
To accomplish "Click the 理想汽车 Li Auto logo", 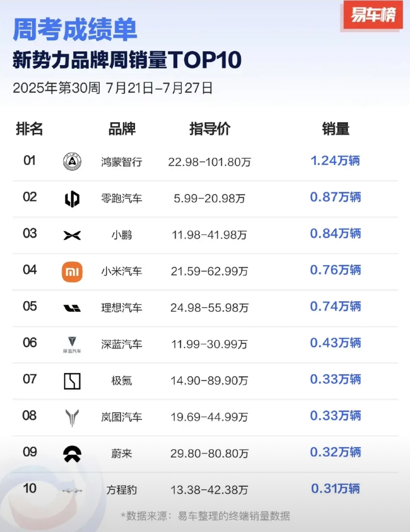I will [72, 308].
